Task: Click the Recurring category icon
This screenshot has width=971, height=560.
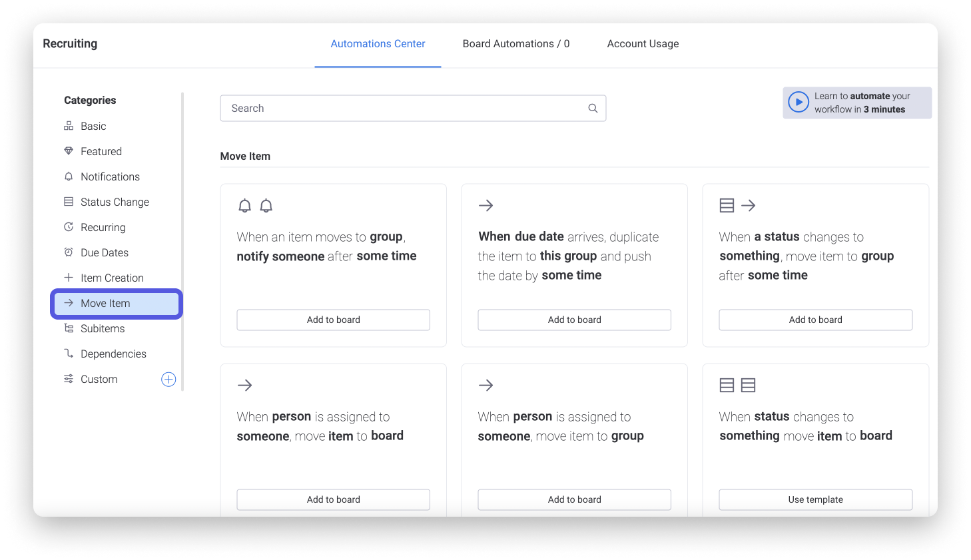Action: tap(69, 227)
